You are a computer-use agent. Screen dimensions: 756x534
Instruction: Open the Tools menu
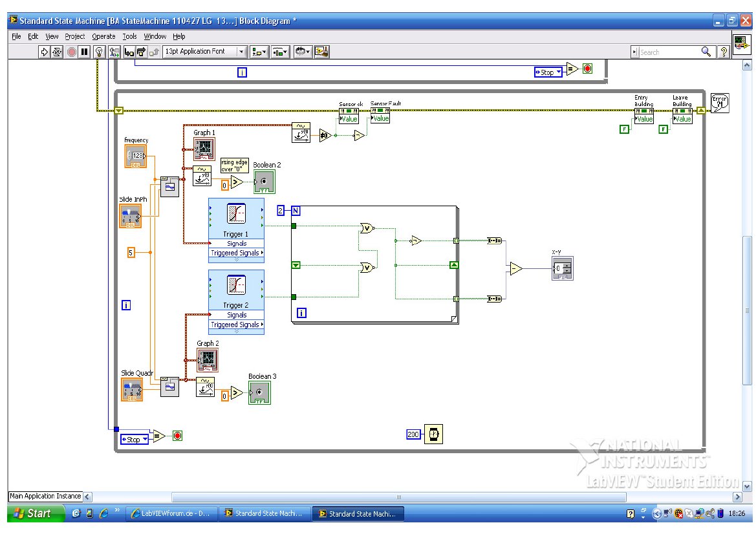click(x=129, y=36)
